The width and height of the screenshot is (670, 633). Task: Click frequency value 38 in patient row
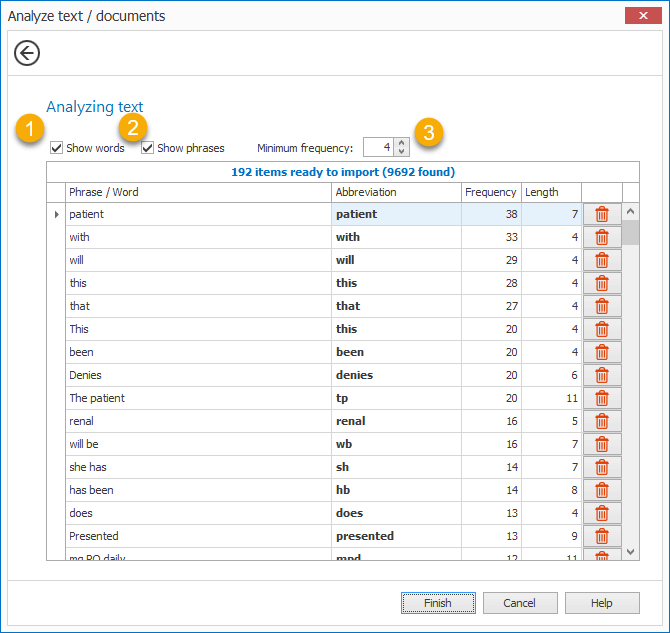pos(491,214)
